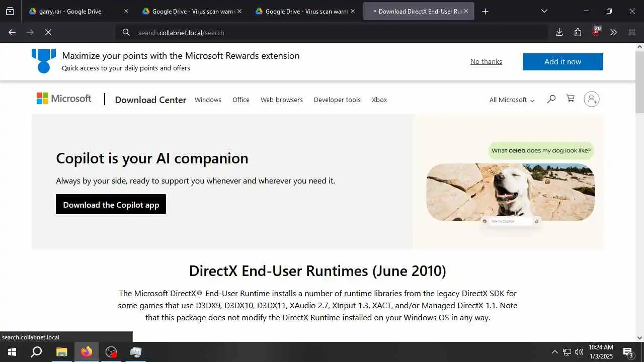Viewport: 644px width, 362px height.
Task: Go back to previous page
Action: tap(12, 32)
